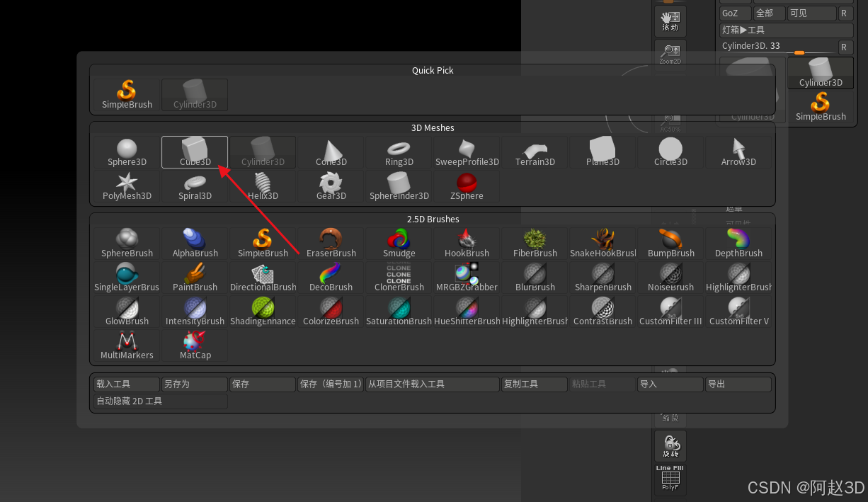Select the teal SaturationBrush tool

[399, 312]
